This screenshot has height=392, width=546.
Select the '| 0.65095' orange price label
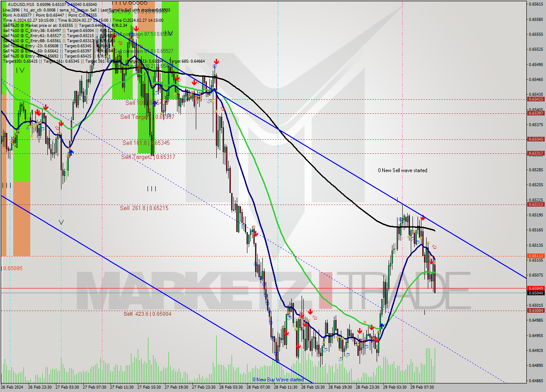point(13,268)
